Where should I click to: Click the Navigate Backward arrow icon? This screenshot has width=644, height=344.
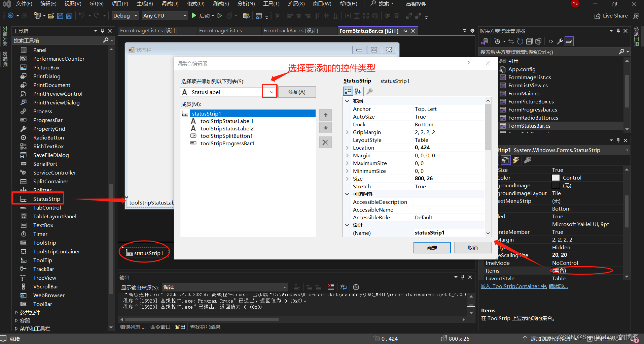11,15
